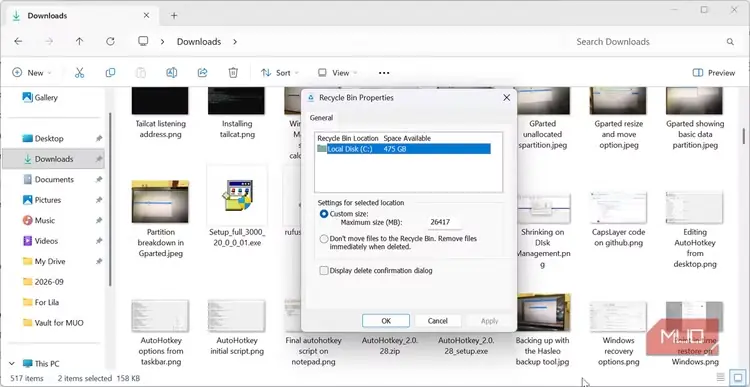The image size is (750, 387).
Task: Click the search magnifier icon
Action: [730, 42]
